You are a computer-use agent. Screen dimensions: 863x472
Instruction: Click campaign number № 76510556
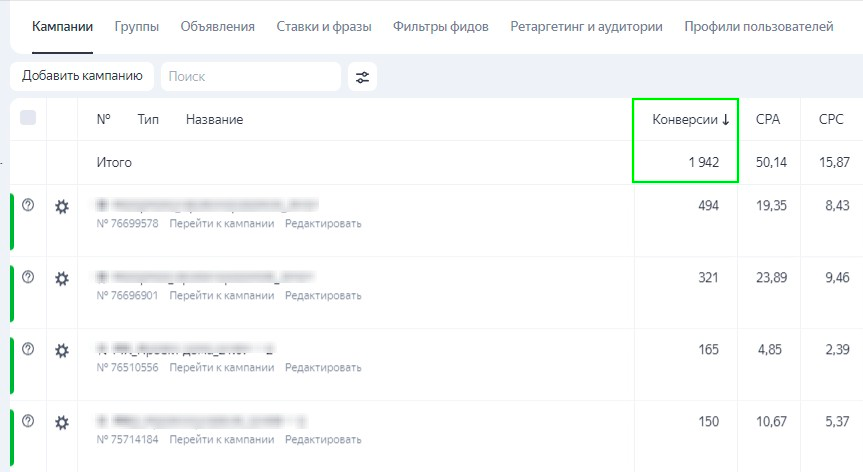(127, 368)
